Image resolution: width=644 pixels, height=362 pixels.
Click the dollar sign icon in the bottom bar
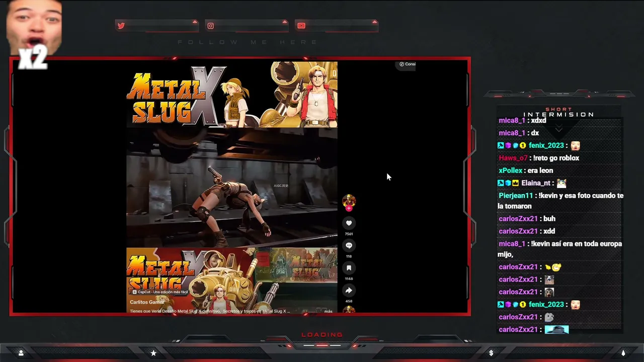pos(491,353)
